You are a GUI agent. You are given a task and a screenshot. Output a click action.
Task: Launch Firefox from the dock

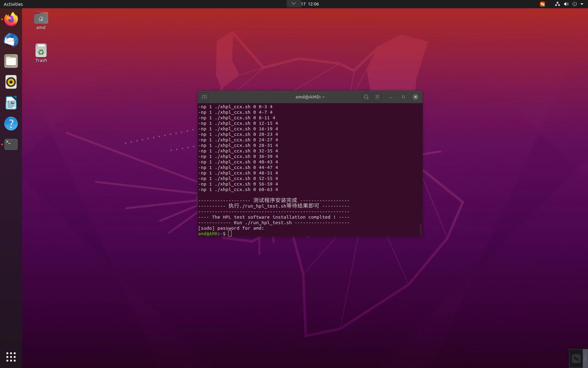point(11,20)
